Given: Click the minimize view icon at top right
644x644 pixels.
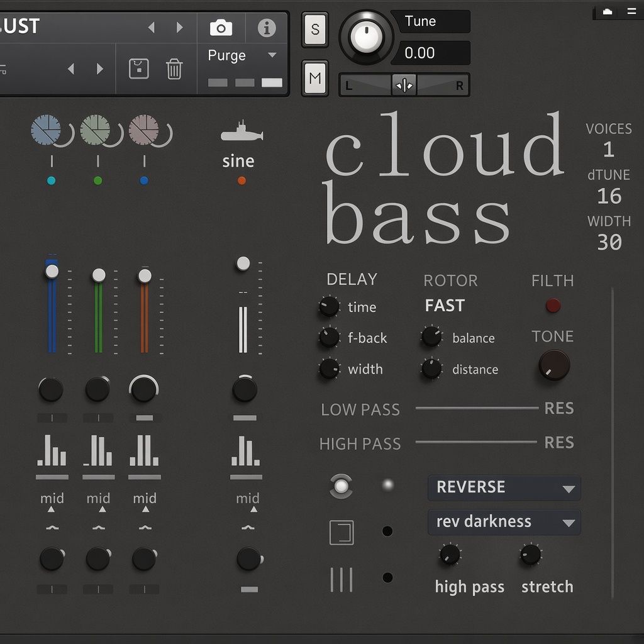Looking at the screenshot, I should pos(608,12).
